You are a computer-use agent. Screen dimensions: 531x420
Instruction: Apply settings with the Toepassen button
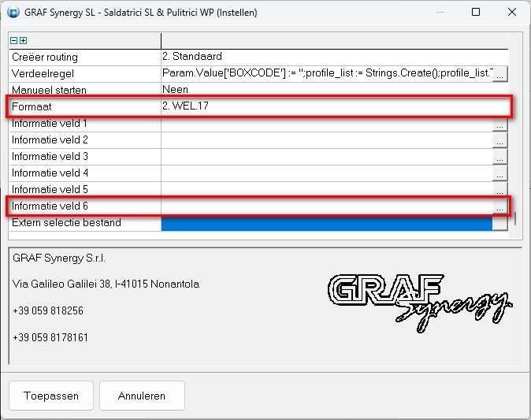[51, 396]
